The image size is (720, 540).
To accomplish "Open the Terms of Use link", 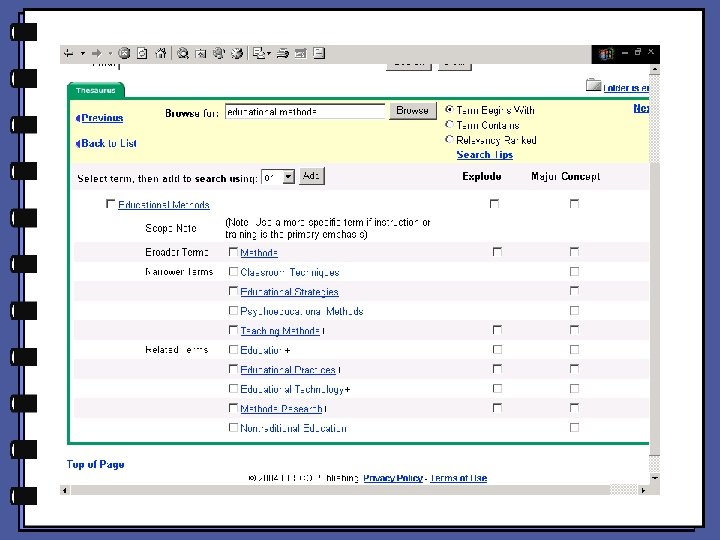I will pos(458,478).
